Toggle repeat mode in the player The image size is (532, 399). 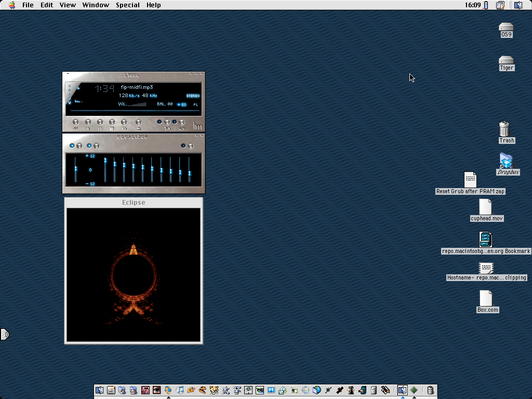pos(181,123)
